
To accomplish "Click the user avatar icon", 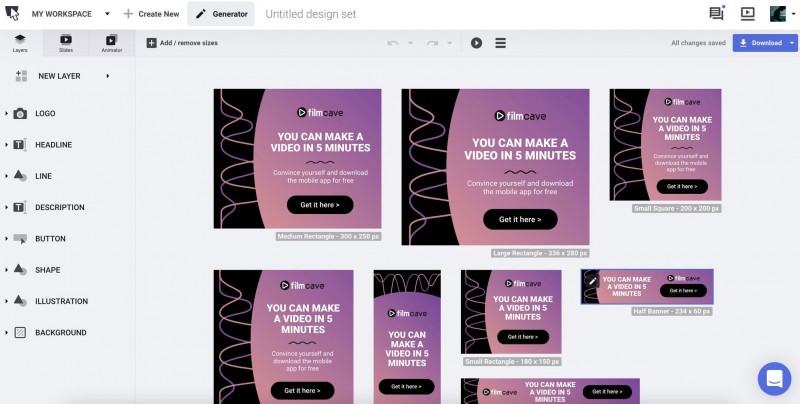I will (778, 13).
